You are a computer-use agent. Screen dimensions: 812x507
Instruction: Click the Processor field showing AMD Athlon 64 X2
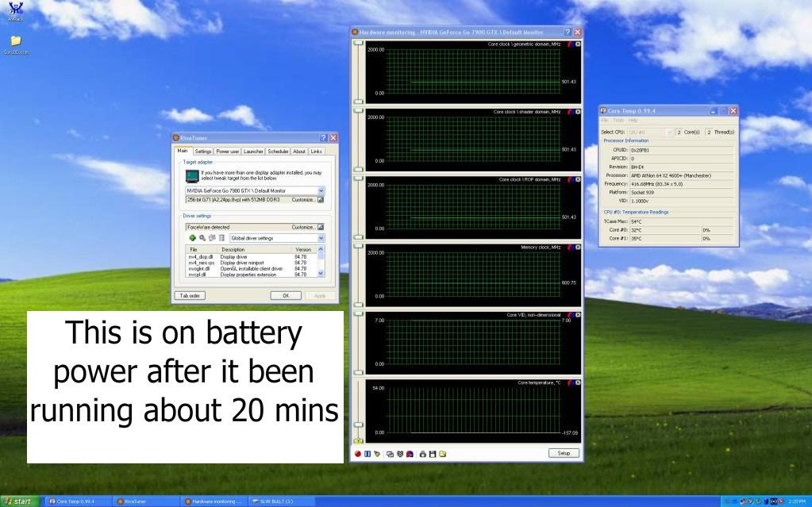point(681,175)
